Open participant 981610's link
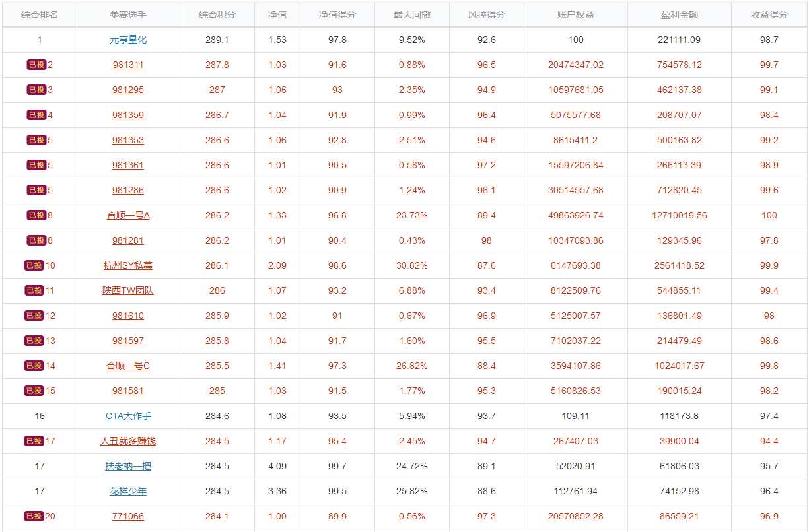The height and width of the screenshot is (532, 809). (128, 316)
